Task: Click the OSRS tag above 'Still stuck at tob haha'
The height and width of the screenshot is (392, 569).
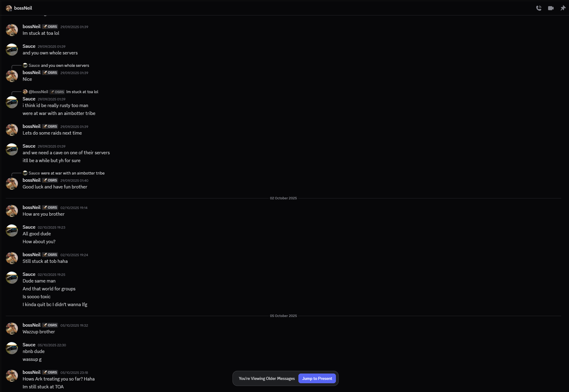Action: point(50,255)
